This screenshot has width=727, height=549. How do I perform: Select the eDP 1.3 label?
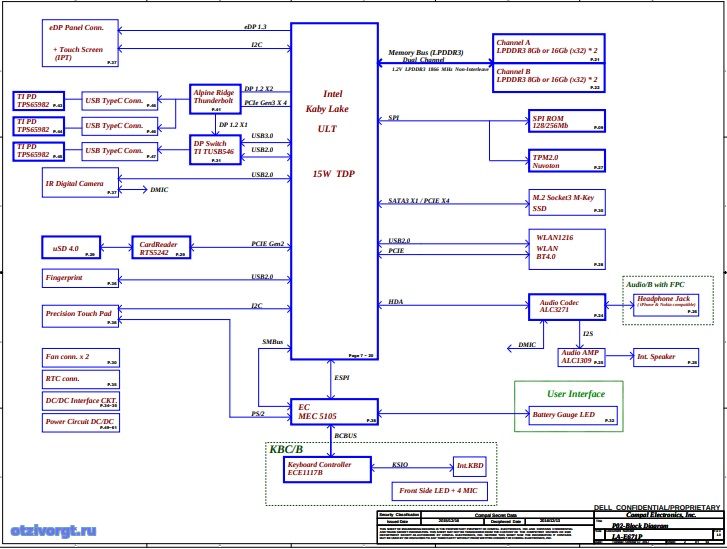coord(255,27)
